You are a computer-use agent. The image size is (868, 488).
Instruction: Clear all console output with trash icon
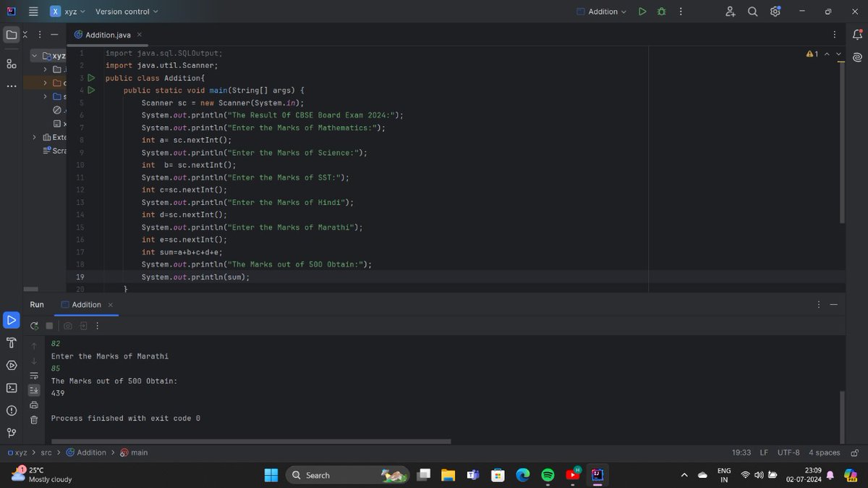pos(34,420)
